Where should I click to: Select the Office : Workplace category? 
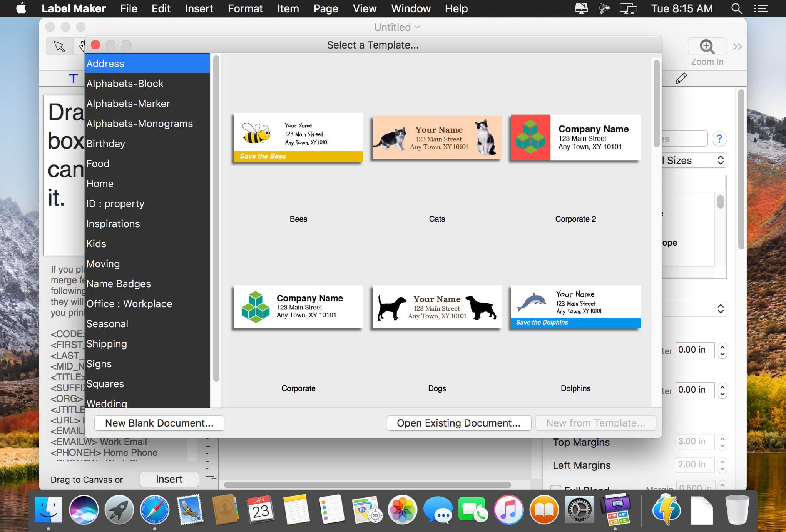click(x=147, y=304)
